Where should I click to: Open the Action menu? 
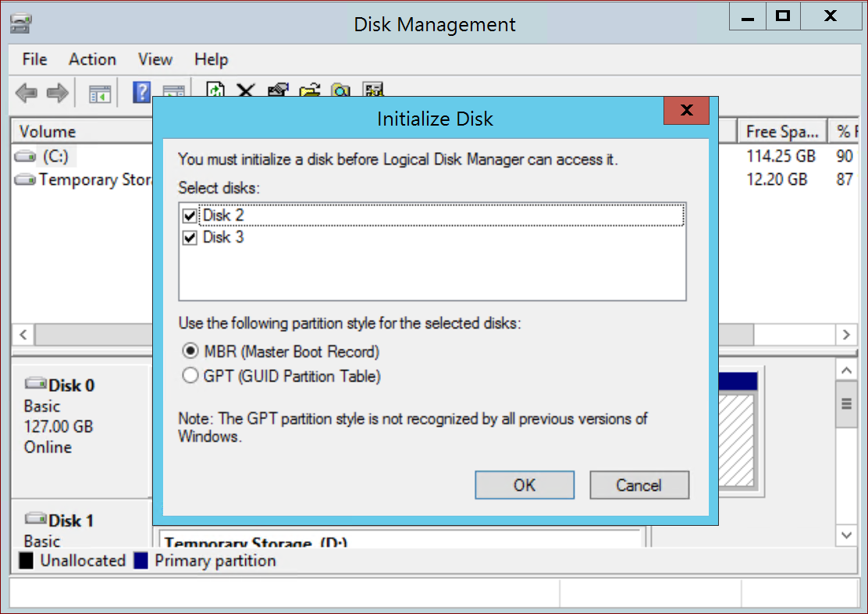coord(92,59)
